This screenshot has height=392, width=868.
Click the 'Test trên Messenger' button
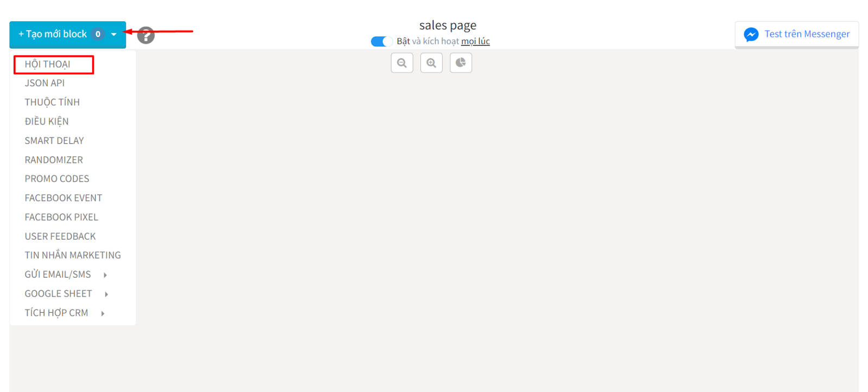point(796,35)
